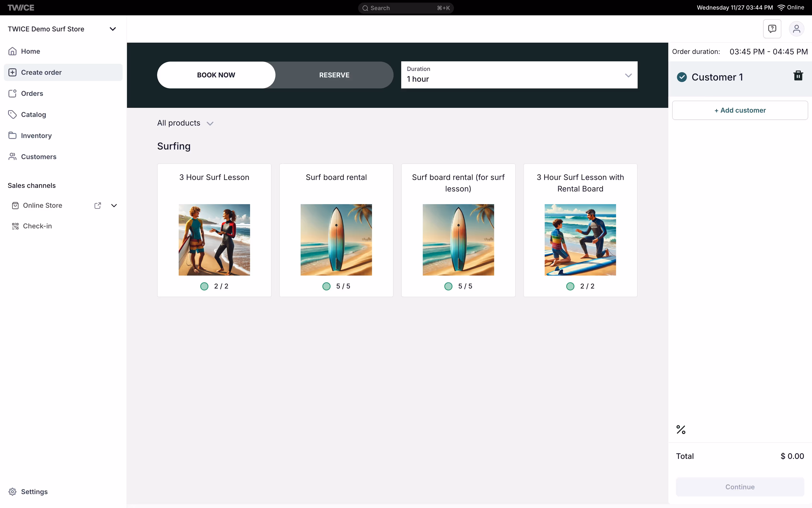
Task: Select BOOK NOW mode
Action: tap(216, 75)
